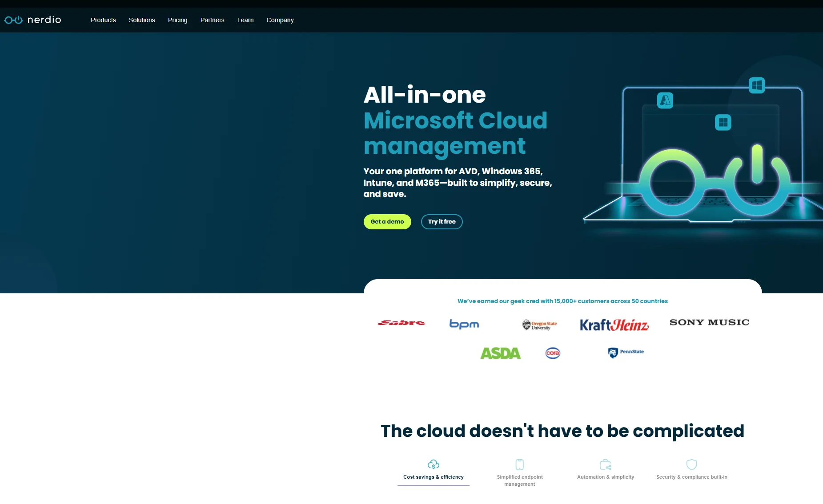Click the Try it free button
Viewport: 823px width, 504px height.
click(x=442, y=222)
